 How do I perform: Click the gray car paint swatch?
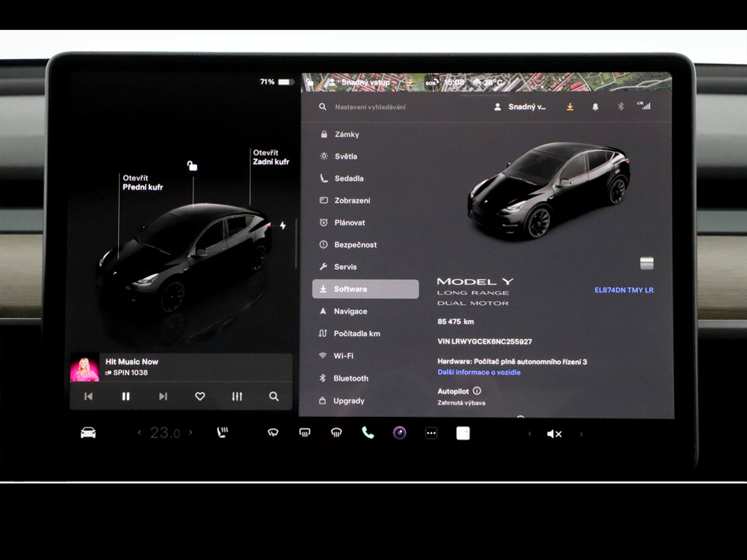(x=646, y=263)
